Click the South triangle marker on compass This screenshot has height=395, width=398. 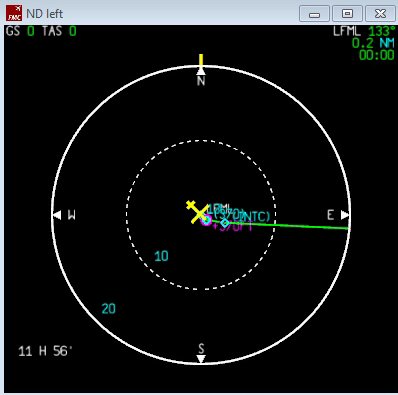[x=201, y=359]
